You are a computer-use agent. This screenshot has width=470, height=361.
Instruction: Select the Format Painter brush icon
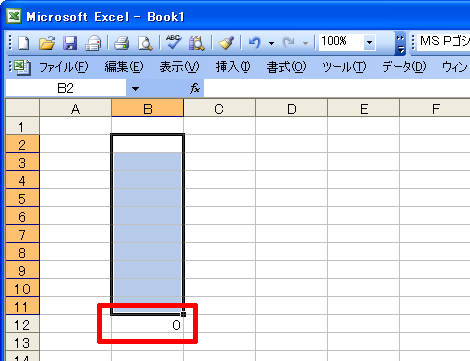tap(226, 43)
